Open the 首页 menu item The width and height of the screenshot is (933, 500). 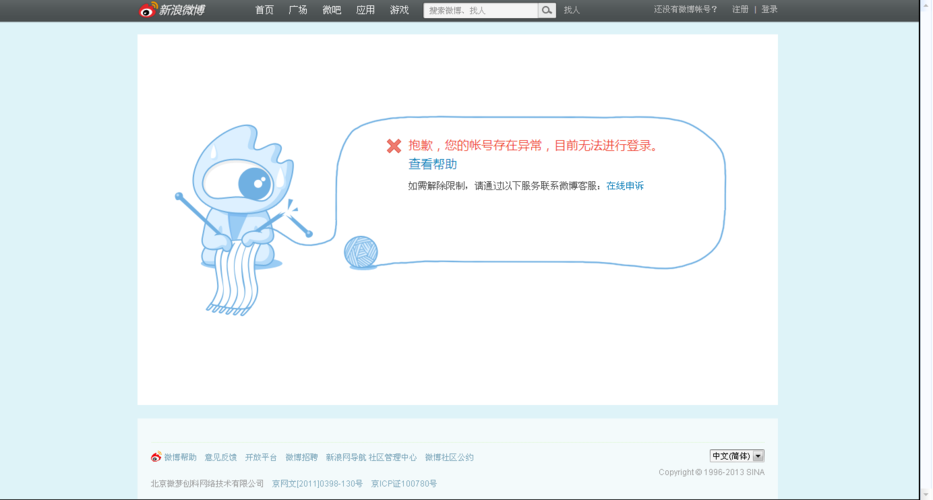tap(264, 10)
